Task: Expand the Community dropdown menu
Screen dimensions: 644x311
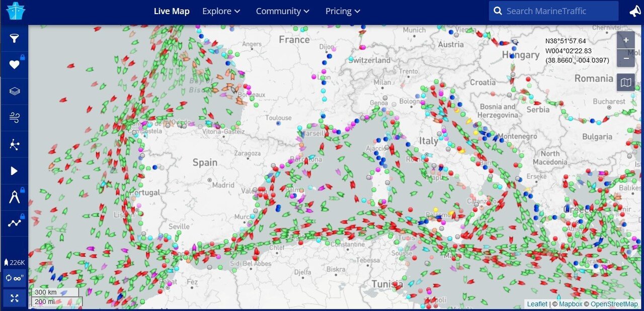Action: click(282, 11)
